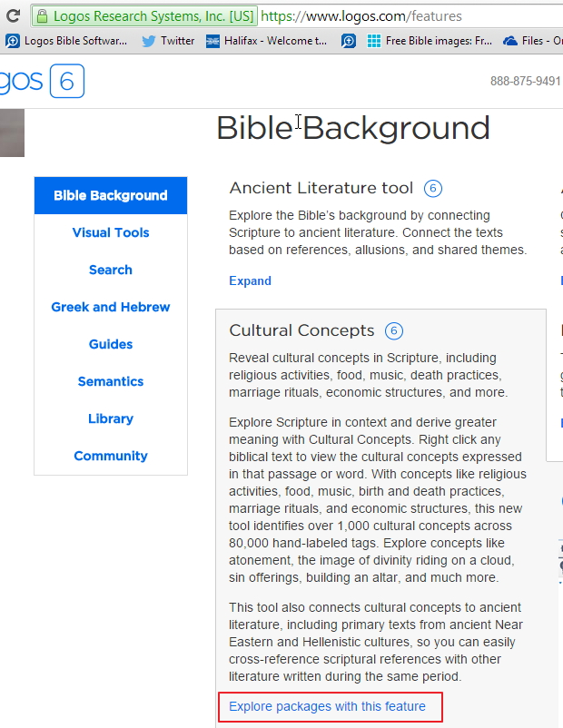The image size is (563, 728).
Task: Expand the Ancient Literature tool description
Action: (250, 280)
